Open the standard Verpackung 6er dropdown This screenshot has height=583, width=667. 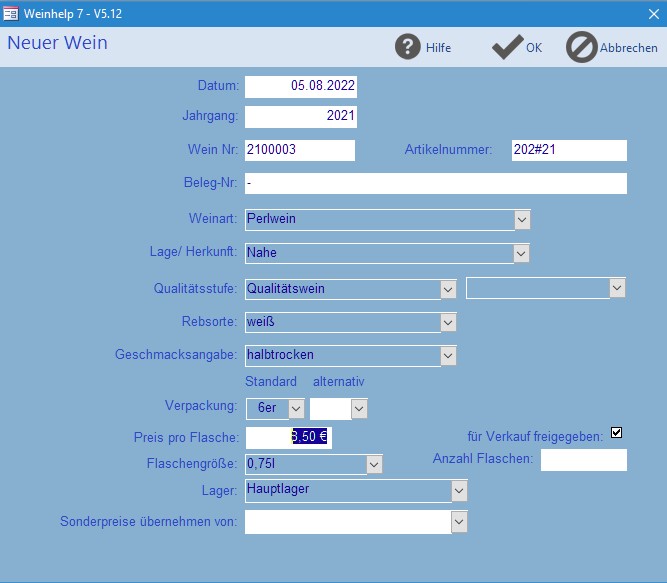coord(295,408)
